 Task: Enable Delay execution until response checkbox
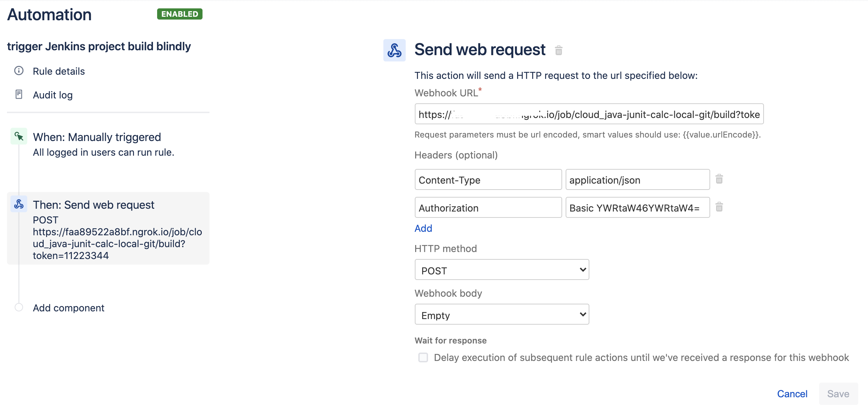tap(423, 357)
